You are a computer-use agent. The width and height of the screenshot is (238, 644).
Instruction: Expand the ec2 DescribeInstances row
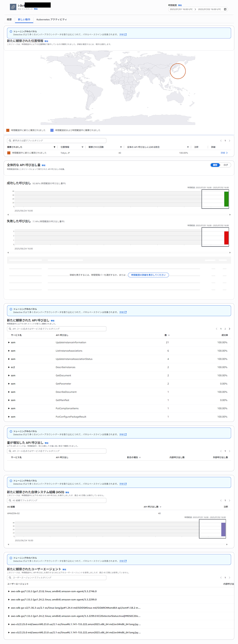[9, 367]
